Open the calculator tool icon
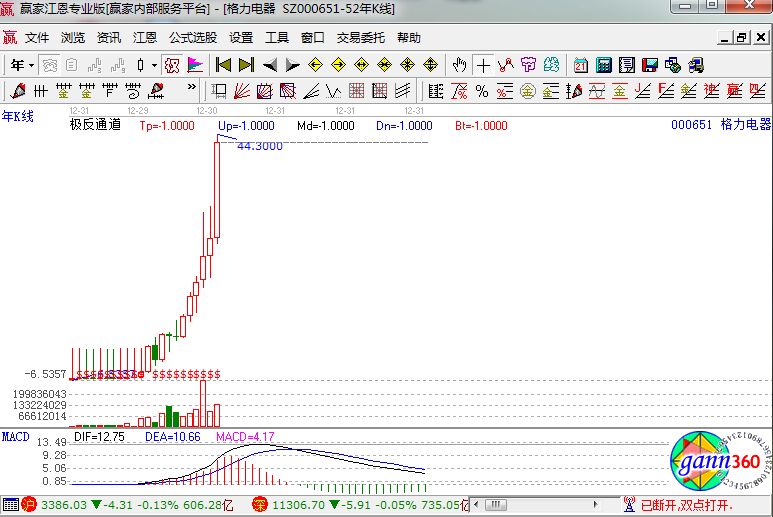This screenshot has width=773, height=517. [x=604, y=65]
